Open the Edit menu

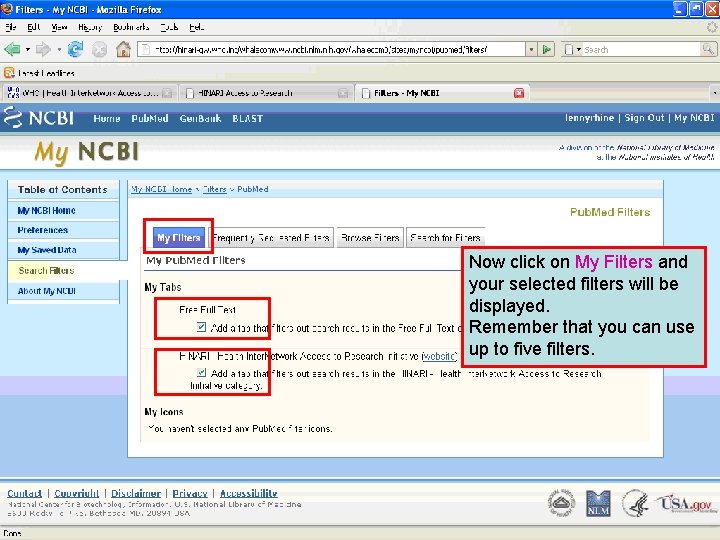34,27
